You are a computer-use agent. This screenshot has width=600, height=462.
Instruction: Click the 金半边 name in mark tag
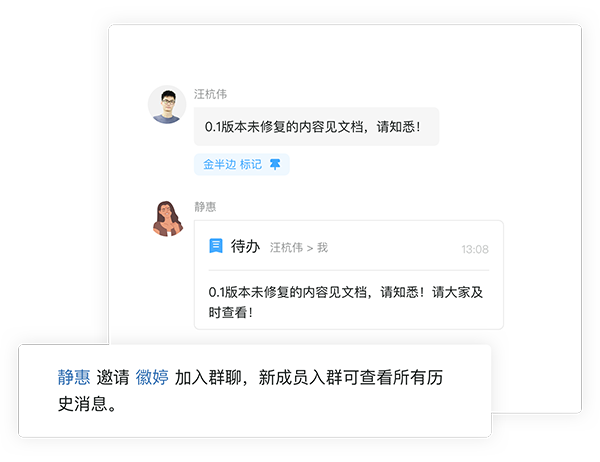pos(219,164)
